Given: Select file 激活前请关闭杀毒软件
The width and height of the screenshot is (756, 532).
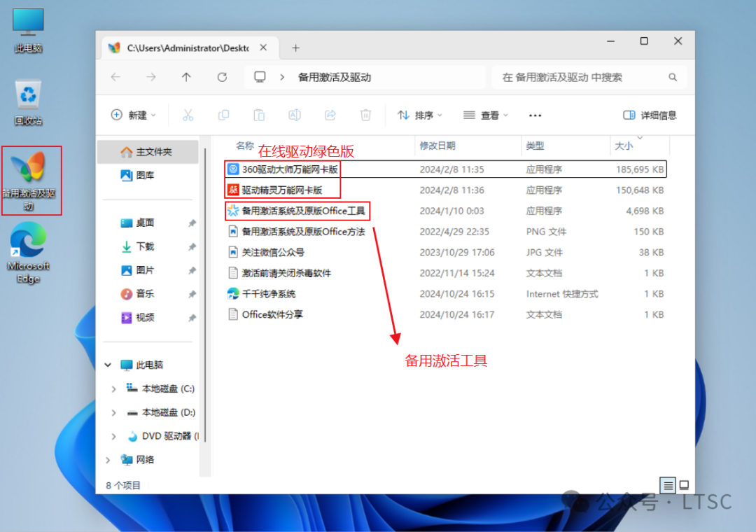Looking at the screenshot, I should (x=445, y=273).
